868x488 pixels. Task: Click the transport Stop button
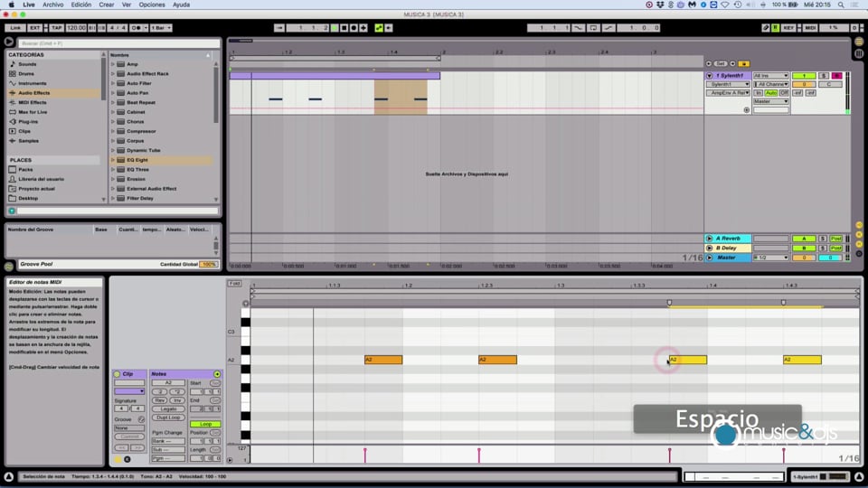tap(344, 28)
